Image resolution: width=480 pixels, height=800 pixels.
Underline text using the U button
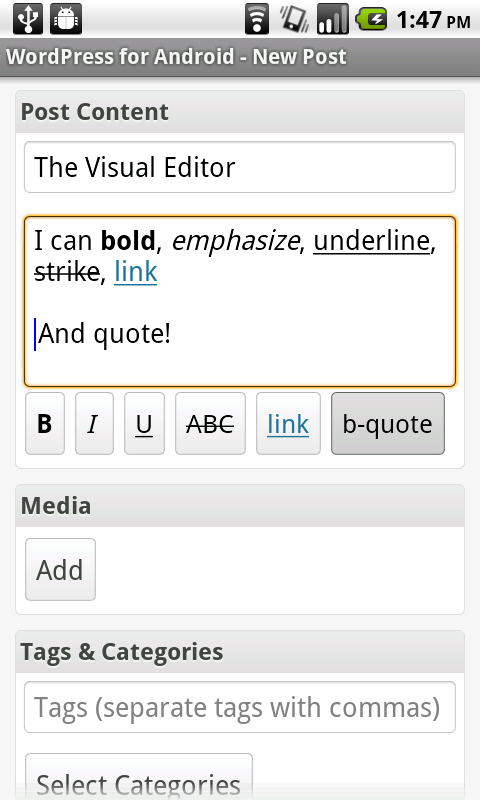[x=144, y=423]
